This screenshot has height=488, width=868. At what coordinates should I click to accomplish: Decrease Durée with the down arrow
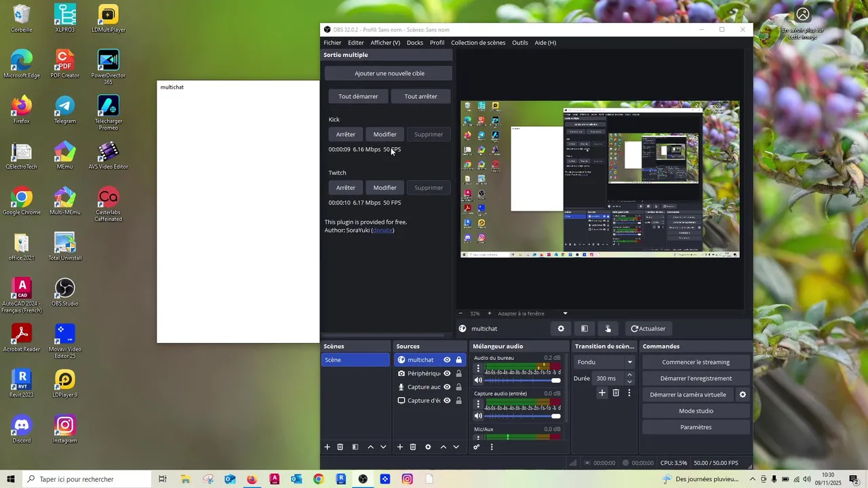click(x=629, y=382)
